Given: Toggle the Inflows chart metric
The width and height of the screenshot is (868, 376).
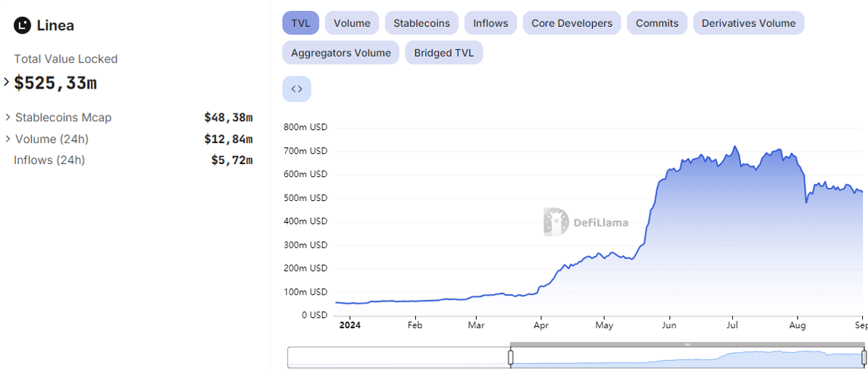Looking at the screenshot, I should tap(491, 23).
